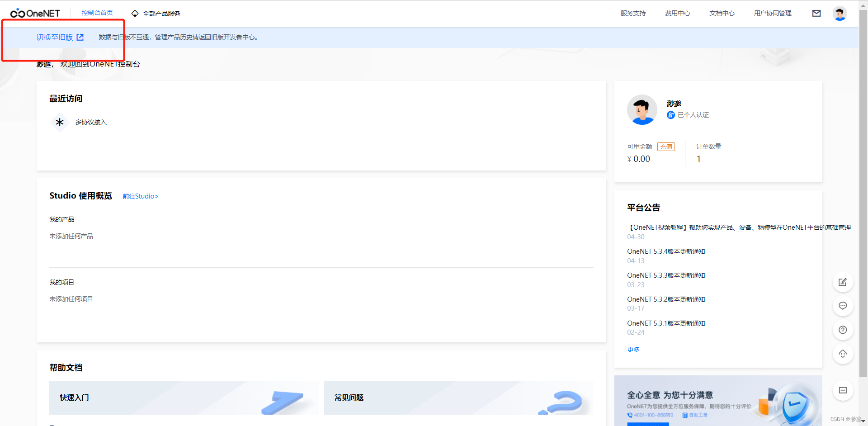Viewport: 868px width, 426px height.
Task: Click the 4001-100-868转3 phone number
Action: [x=654, y=415]
